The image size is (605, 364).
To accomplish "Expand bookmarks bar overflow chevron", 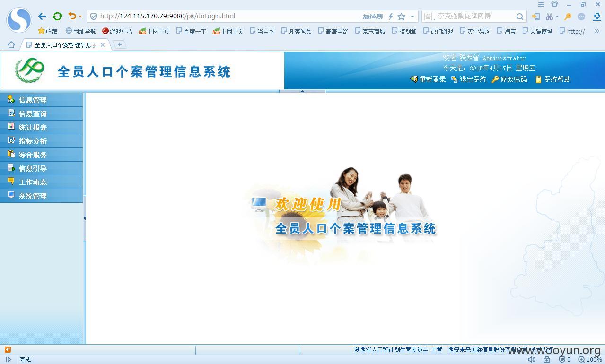I will point(597,31).
